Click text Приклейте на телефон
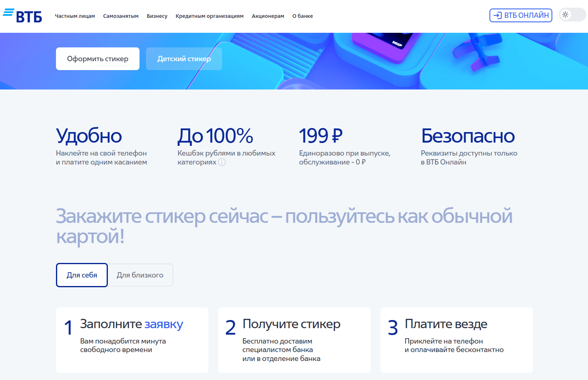Screen dimensions: 588x380 click(444, 341)
